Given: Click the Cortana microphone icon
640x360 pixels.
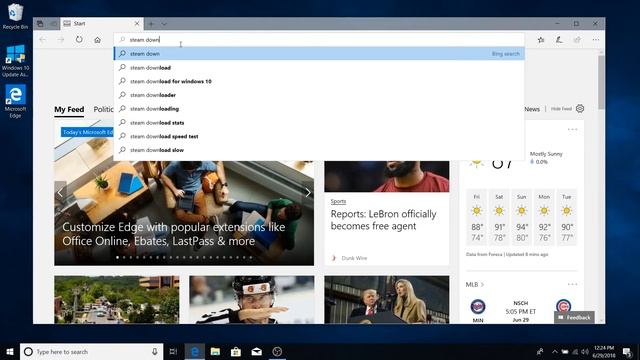Looking at the screenshot, I should pyautogui.click(x=155, y=351).
